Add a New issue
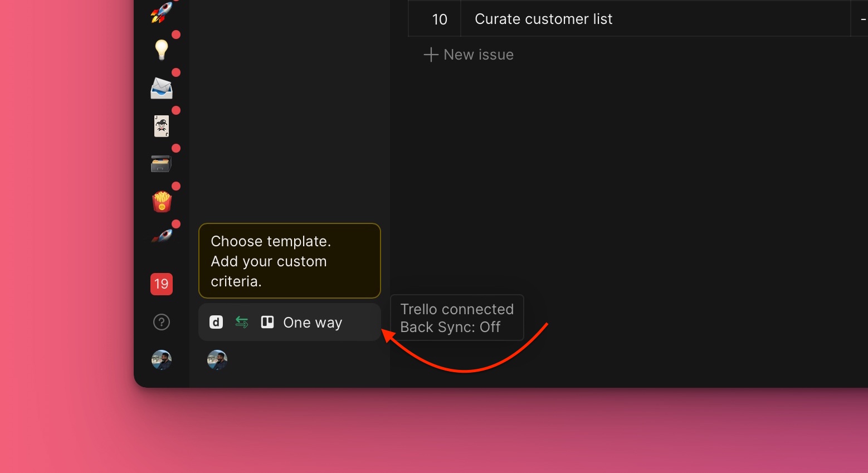The width and height of the screenshot is (868, 473). [x=469, y=55]
